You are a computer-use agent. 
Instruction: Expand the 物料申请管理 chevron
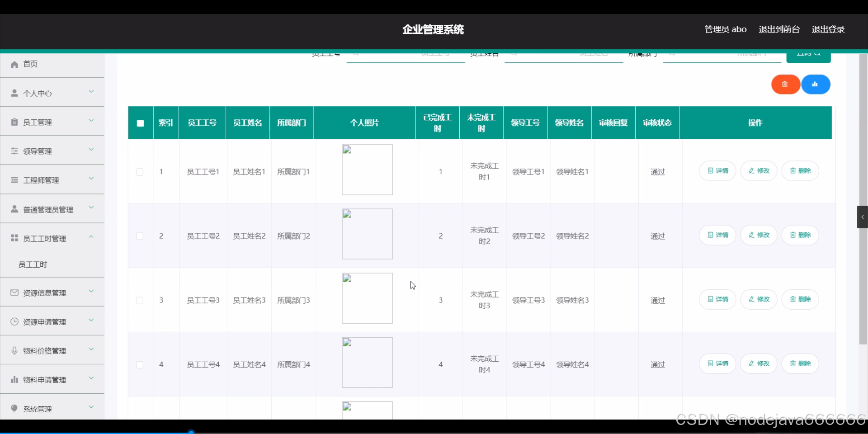(91, 378)
